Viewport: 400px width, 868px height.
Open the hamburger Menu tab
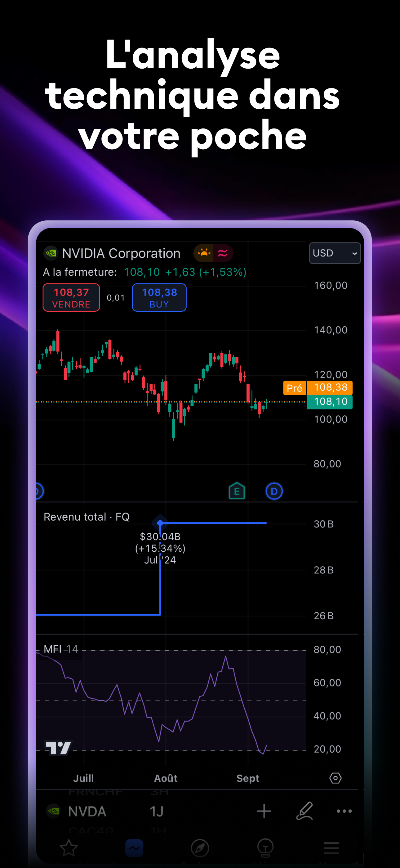coord(331,848)
